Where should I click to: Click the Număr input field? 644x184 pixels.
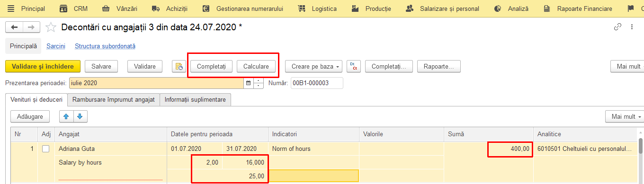point(317,83)
